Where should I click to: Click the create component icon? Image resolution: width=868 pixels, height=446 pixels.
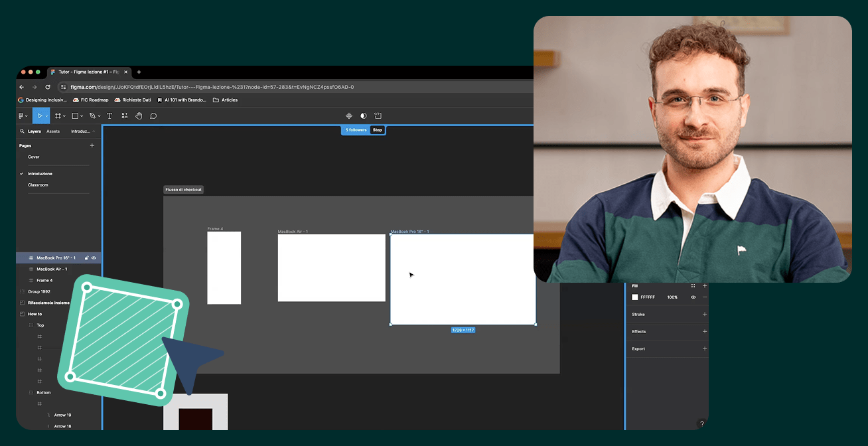click(x=349, y=116)
